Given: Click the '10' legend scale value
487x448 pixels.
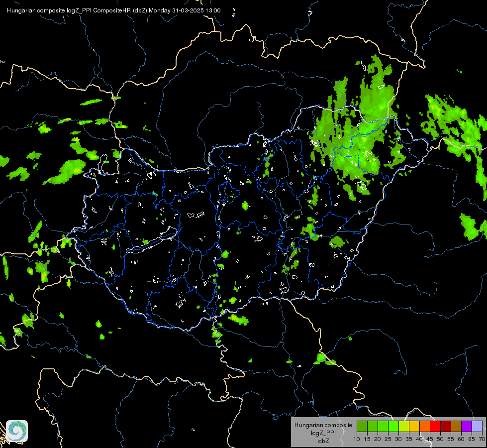Looking at the screenshot, I should point(357,439).
